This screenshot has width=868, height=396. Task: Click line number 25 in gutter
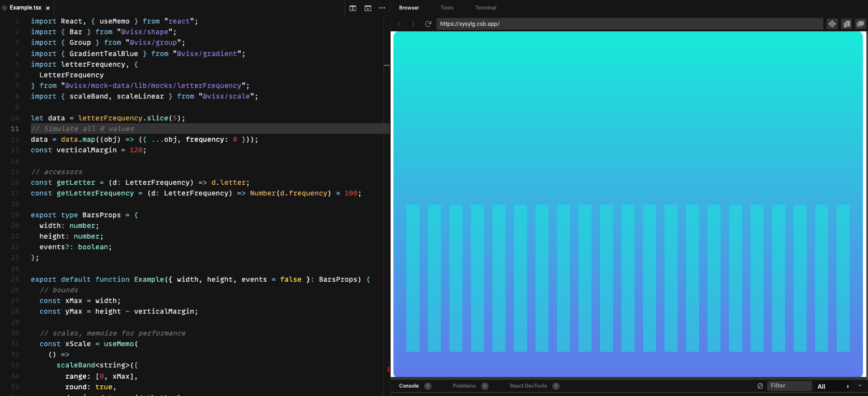[16, 279]
